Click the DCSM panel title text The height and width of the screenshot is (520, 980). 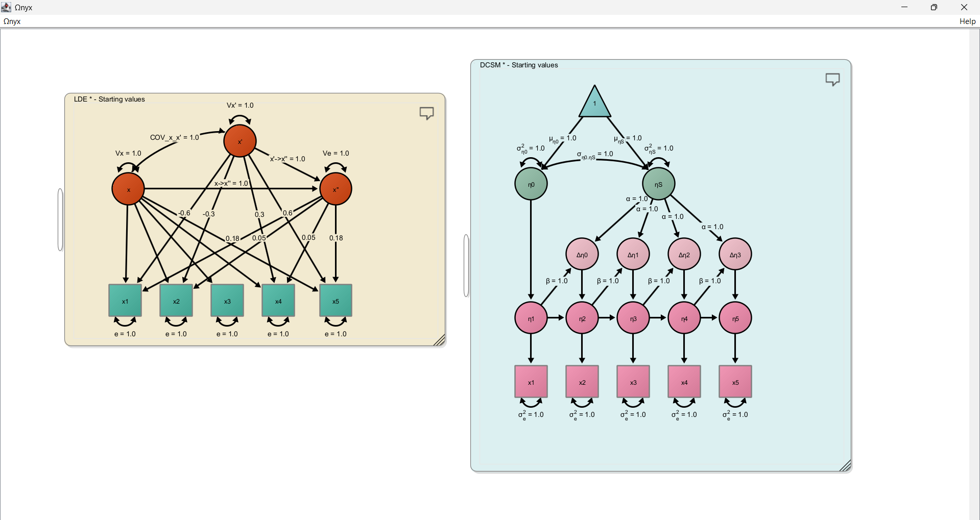[x=519, y=65]
